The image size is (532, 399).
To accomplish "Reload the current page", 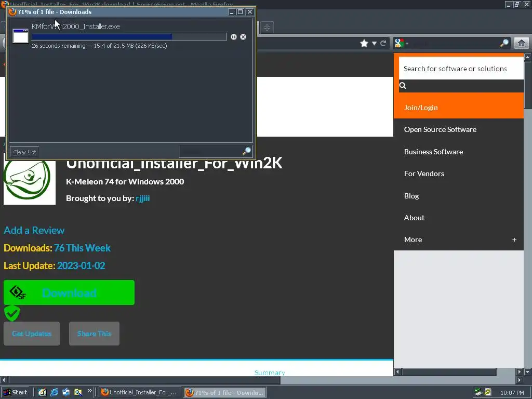I will pyautogui.click(x=383, y=44).
